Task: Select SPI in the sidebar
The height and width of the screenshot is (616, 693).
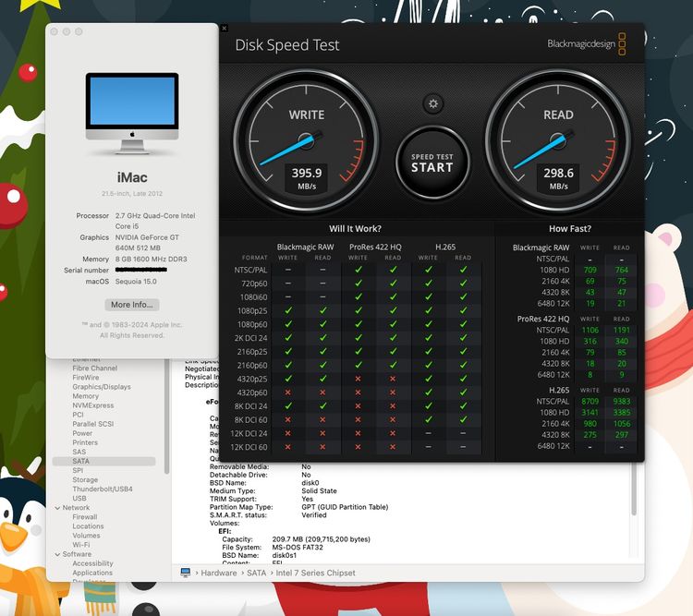Action: 78,470
